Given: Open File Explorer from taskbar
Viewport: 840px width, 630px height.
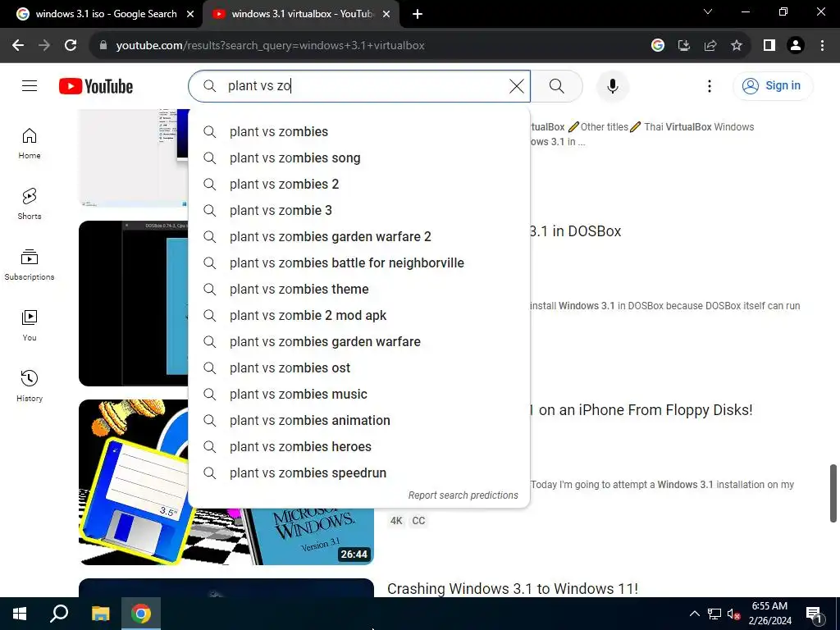Looking at the screenshot, I should coord(100,614).
